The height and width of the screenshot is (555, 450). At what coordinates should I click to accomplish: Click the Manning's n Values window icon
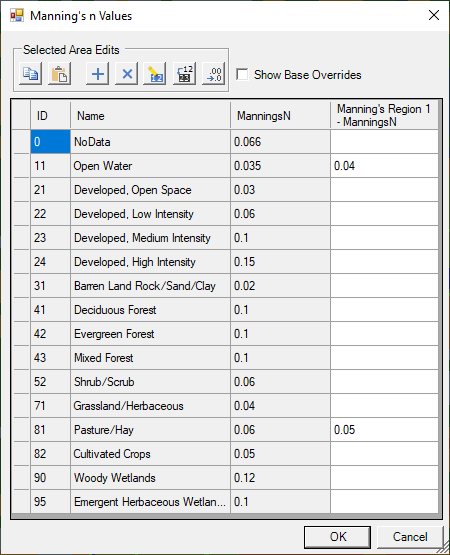tap(17, 16)
